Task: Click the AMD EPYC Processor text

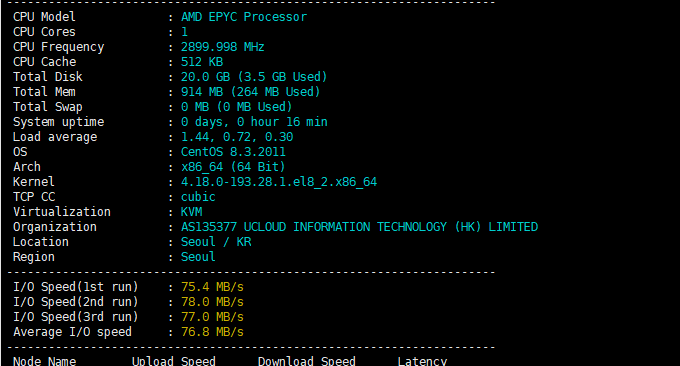Action: pyautogui.click(x=244, y=17)
